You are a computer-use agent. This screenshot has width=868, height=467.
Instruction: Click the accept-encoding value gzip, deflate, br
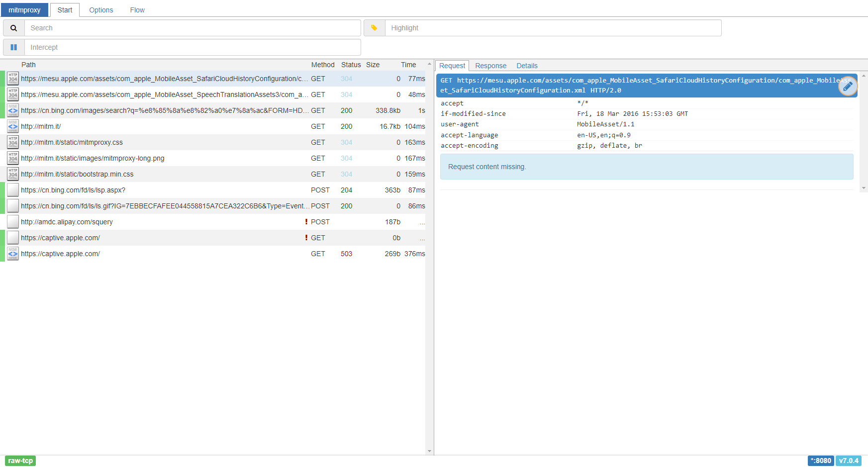click(609, 146)
